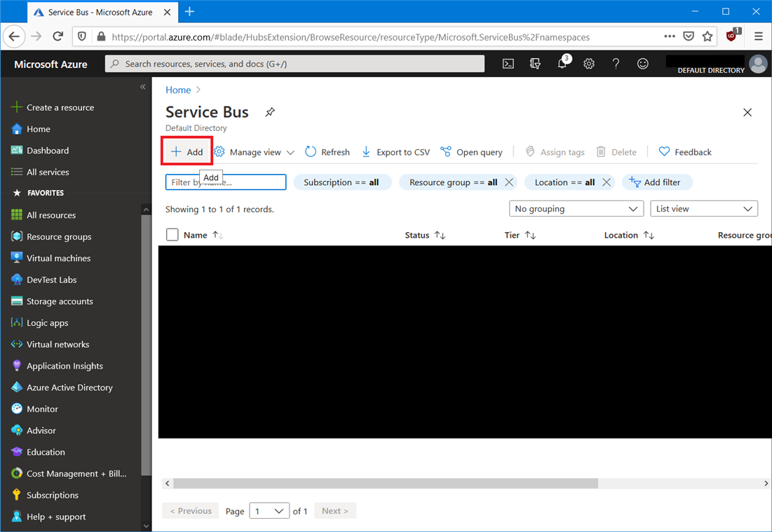Click the horizontal scrollbar thumb
The width and height of the screenshot is (772, 532).
click(x=386, y=483)
